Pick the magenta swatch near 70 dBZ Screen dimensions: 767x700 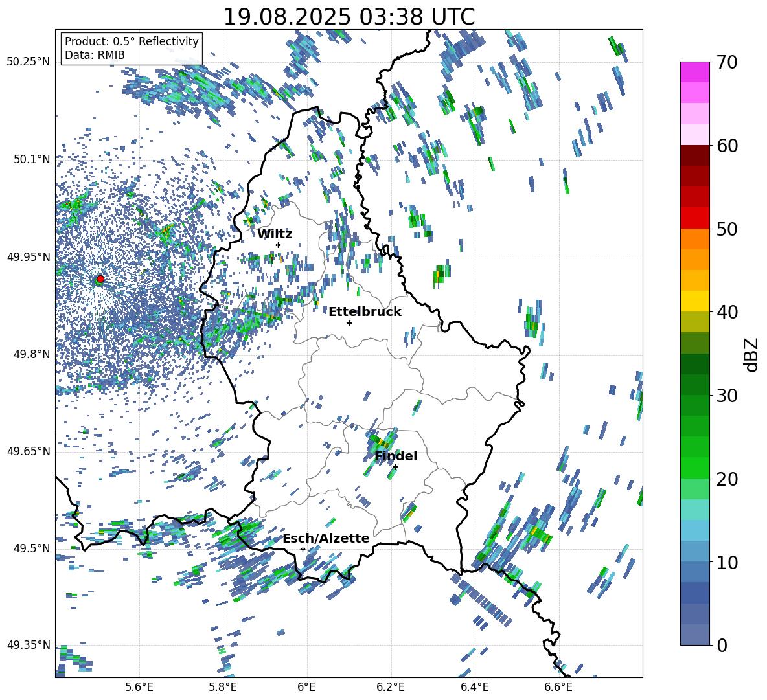[694, 72]
